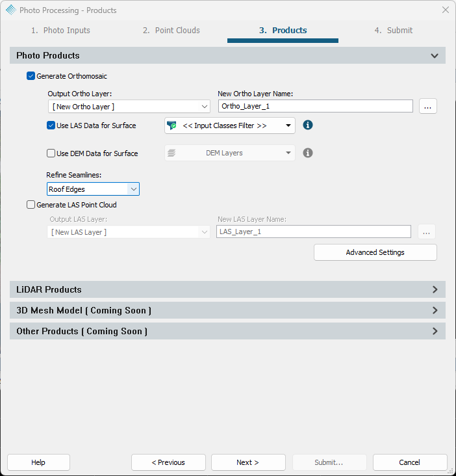Click the Next button
This screenshot has height=476, width=456.
(248, 462)
